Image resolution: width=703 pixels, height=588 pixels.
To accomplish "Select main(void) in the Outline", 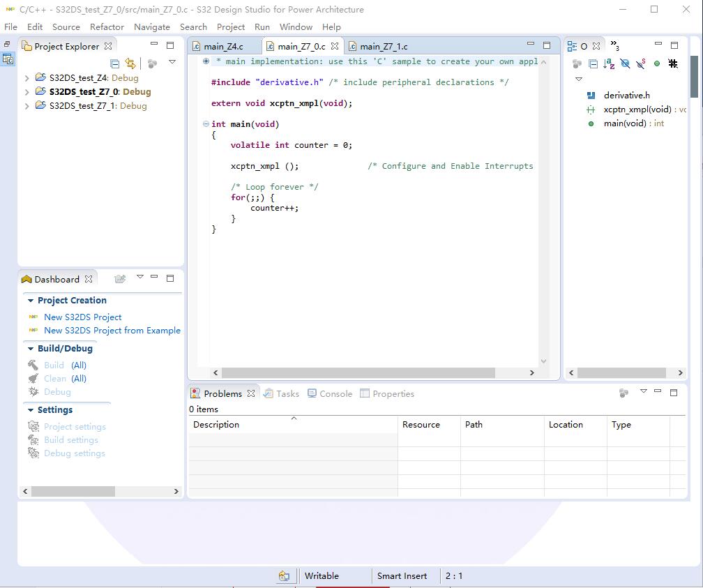I will 626,123.
